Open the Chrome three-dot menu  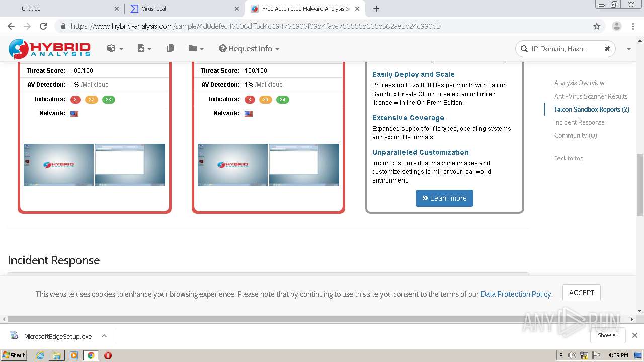point(633,26)
